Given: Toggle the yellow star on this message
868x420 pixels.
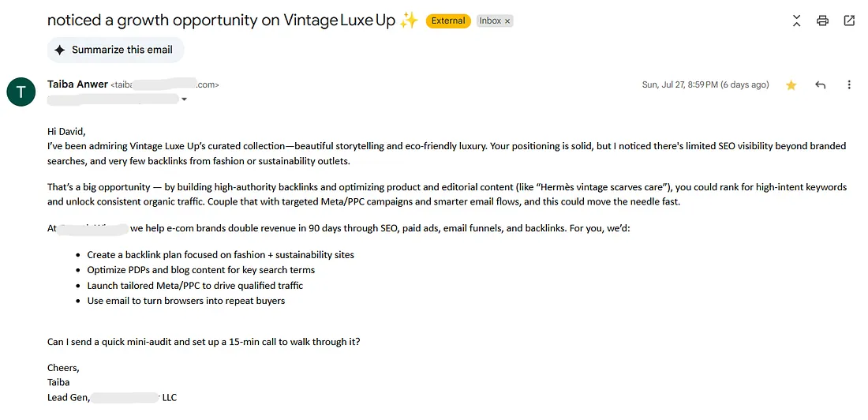Looking at the screenshot, I should click(x=791, y=85).
